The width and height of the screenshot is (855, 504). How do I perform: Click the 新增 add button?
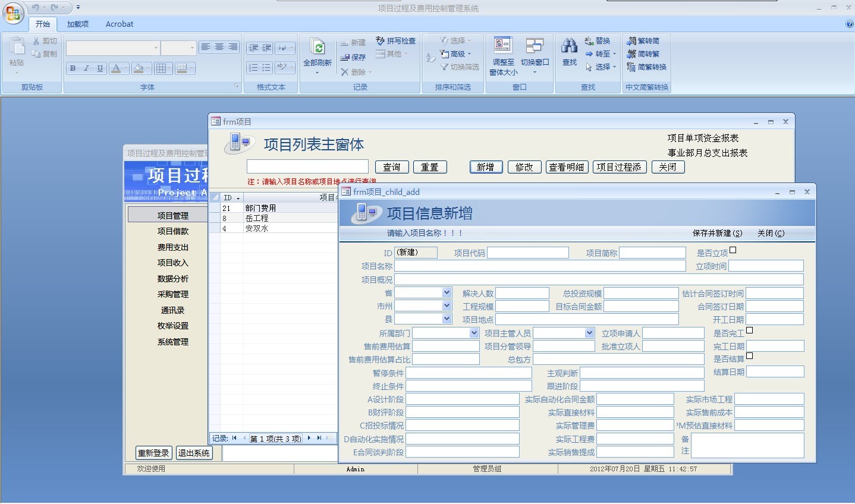[x=486, y=167]
